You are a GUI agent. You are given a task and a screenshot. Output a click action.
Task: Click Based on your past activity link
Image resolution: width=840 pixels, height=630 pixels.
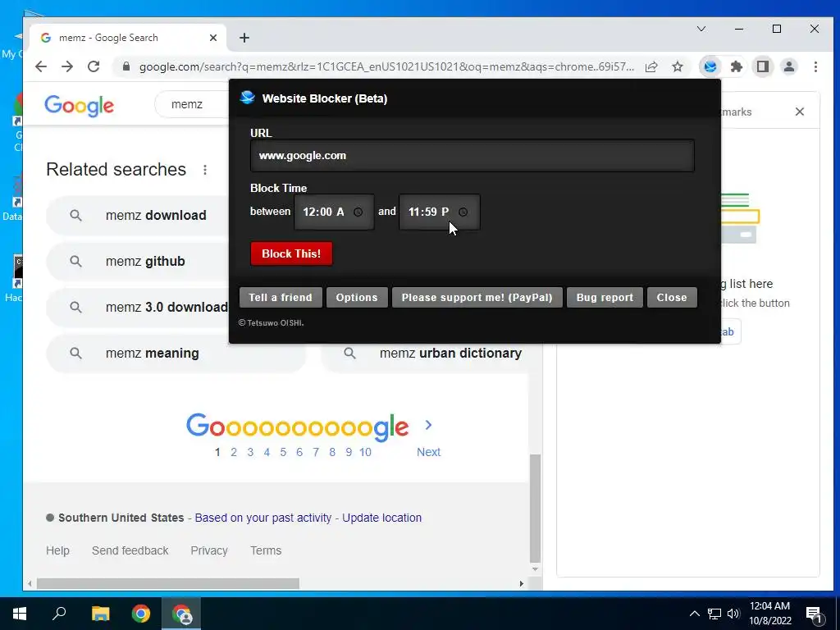tap(263, 518)
